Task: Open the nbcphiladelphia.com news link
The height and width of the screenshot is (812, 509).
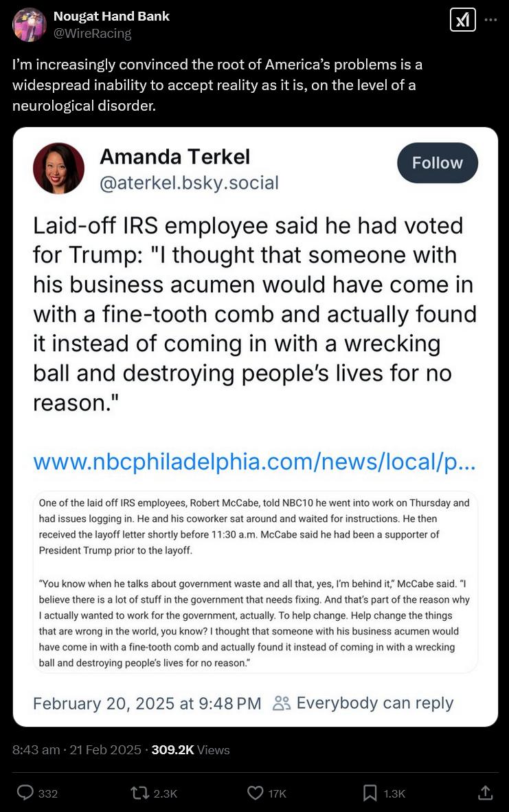Action: tap(253, 461)
